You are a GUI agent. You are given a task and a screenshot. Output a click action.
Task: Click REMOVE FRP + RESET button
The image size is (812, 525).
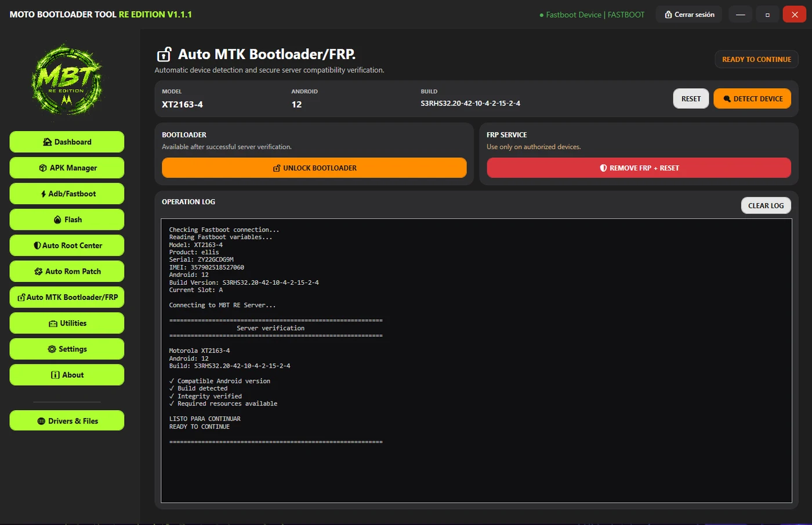(x=639, y=168)
